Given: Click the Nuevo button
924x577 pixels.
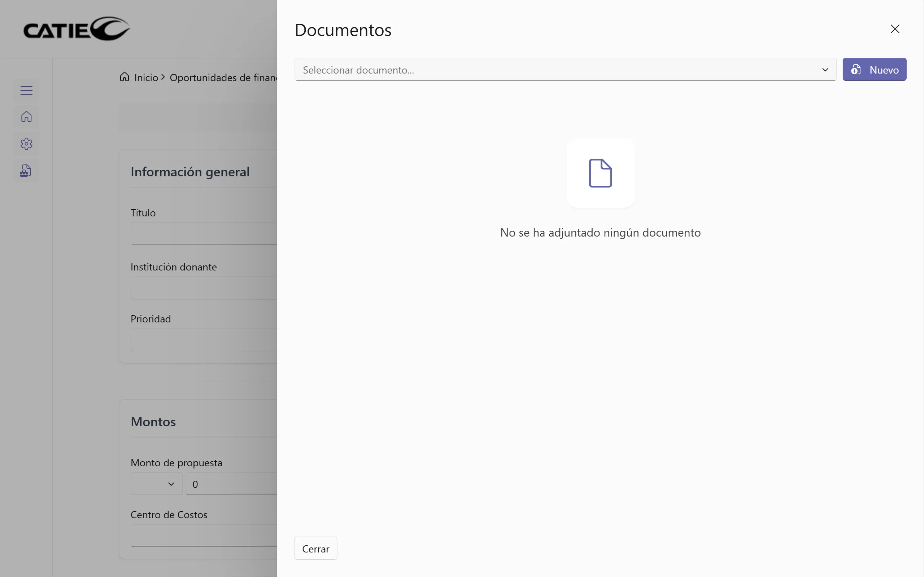Looking at the screenshot, I should click(874, 70).
